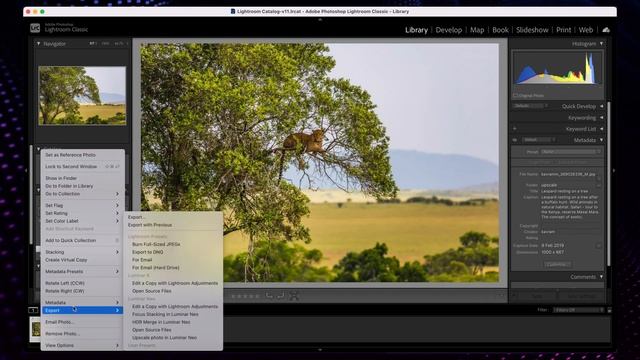This screenshot has height=360, width=640.
Task: Open the Set Rating submenu
Action: point(82,213)
